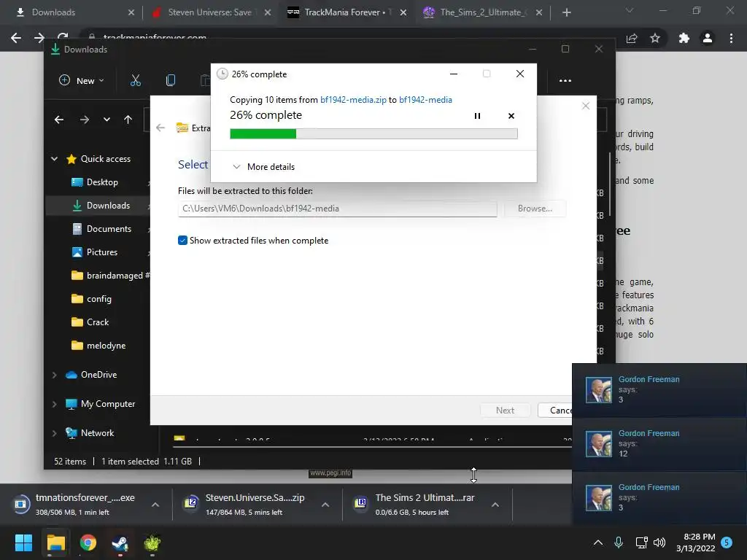Open the clock showing 8:28 PM

tap(696, 542)
